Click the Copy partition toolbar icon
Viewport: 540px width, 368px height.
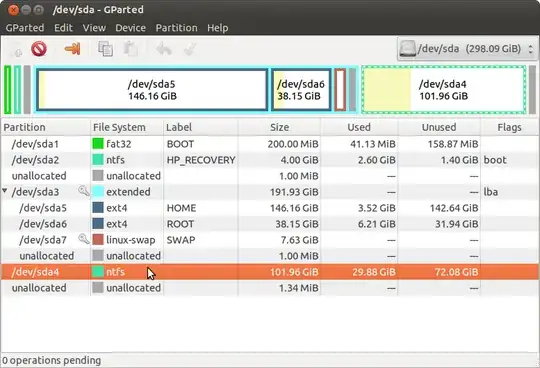(x=105, y=49)
